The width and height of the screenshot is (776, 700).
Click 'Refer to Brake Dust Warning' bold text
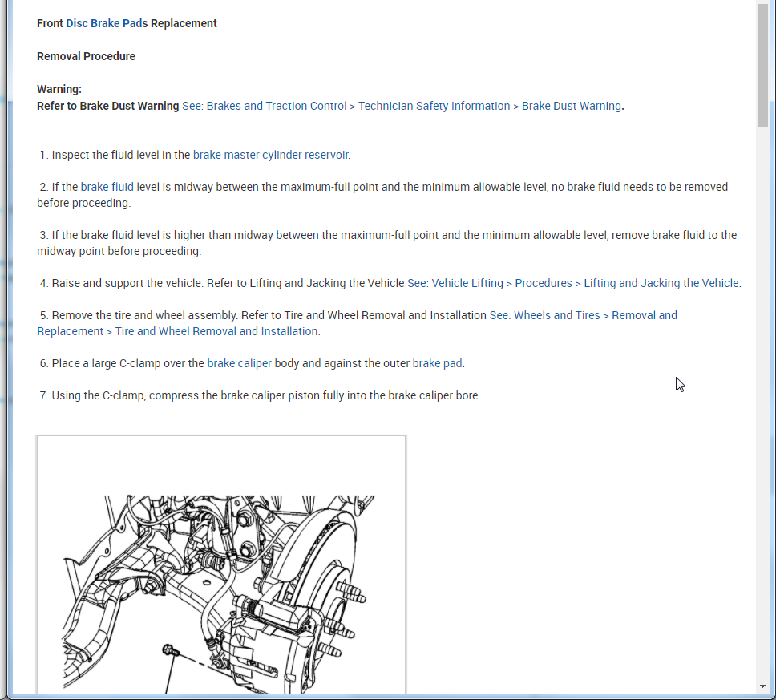108,106
